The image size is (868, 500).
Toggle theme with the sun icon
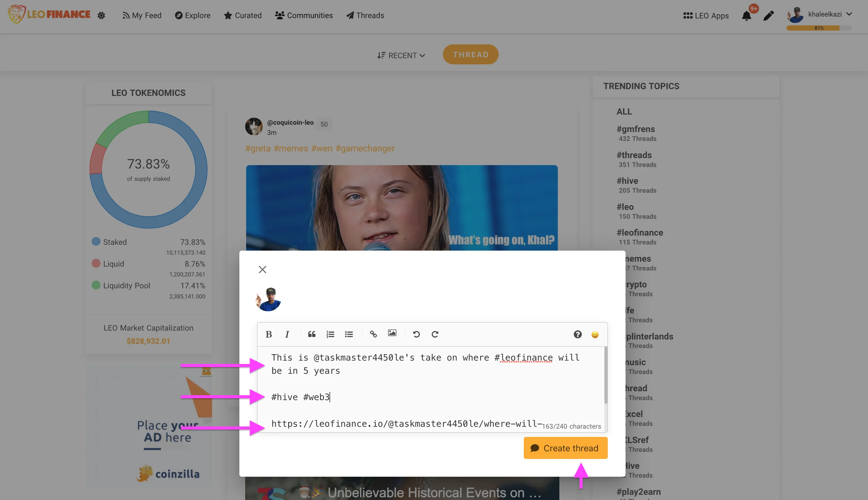click(101, 15)
